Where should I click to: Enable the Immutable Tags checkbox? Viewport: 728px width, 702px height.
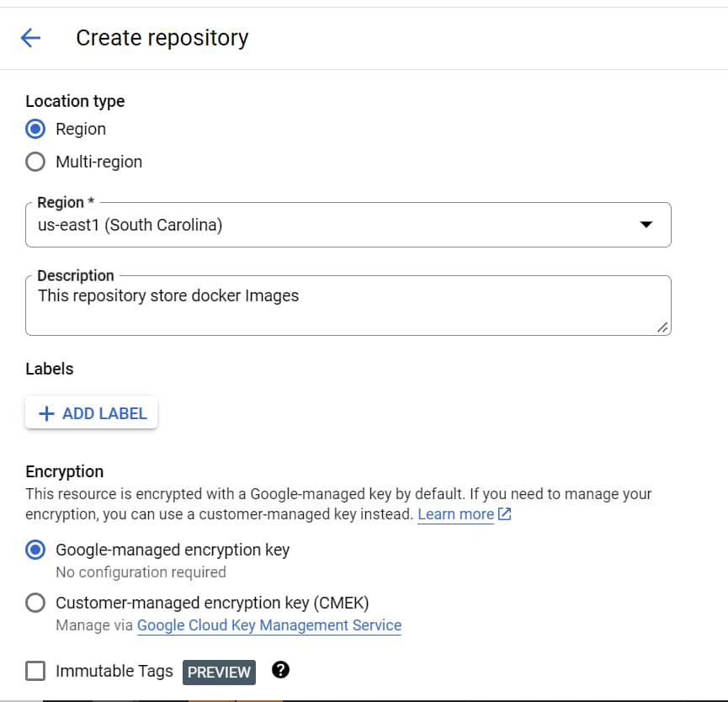[x=35, y=671]
